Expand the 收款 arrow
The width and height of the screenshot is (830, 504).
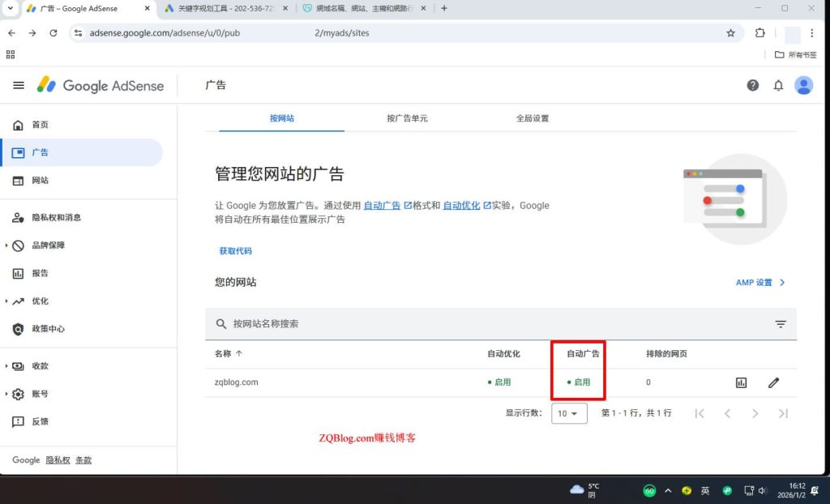pos(6,365)
